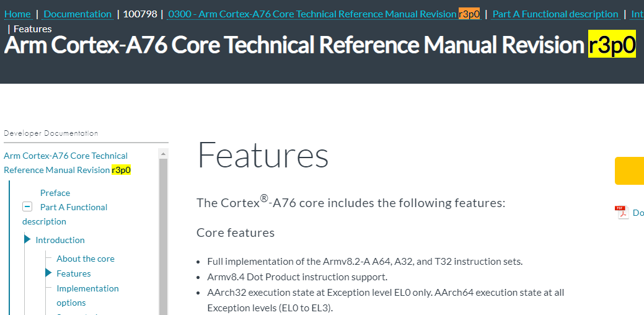
Task: Click the AArch32 execution state bullet
Action: click(x=386, y=300)
